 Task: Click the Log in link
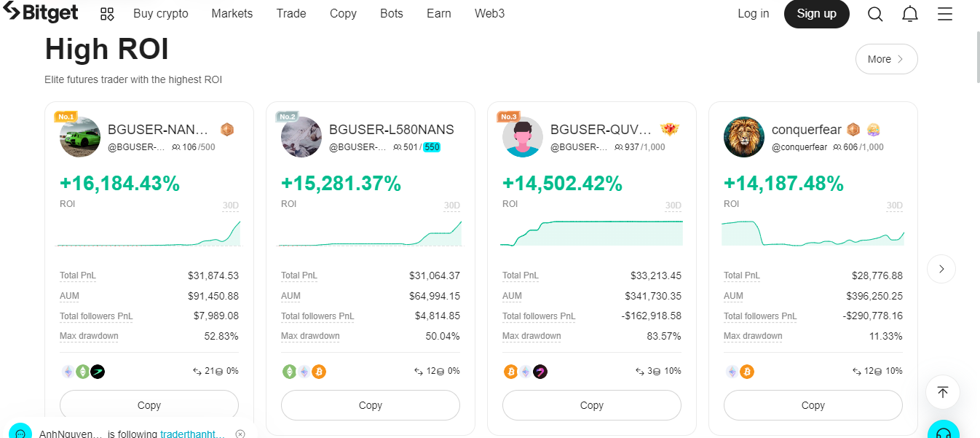pos(754,14)
